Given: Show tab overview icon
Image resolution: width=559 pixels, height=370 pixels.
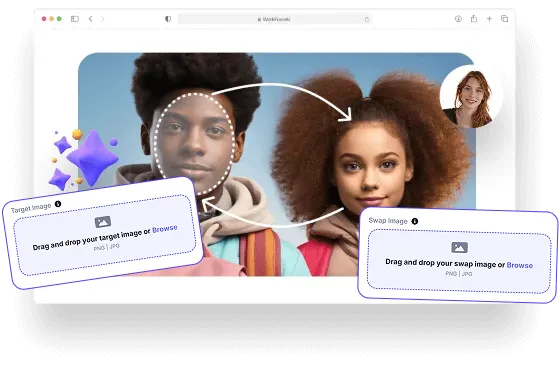Looking at the screenshot, I should pyautogui.click(x=504, y=19).
